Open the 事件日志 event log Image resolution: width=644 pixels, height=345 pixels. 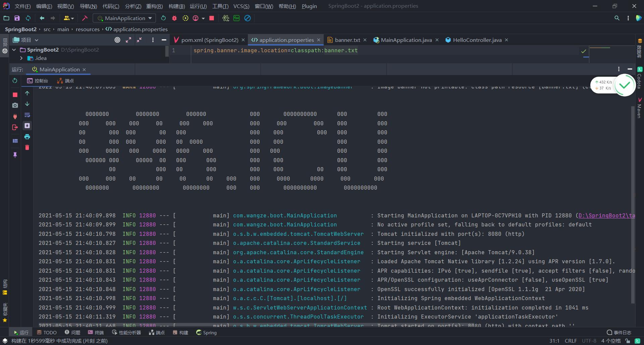pyautogui.click(x=619, y=332)
